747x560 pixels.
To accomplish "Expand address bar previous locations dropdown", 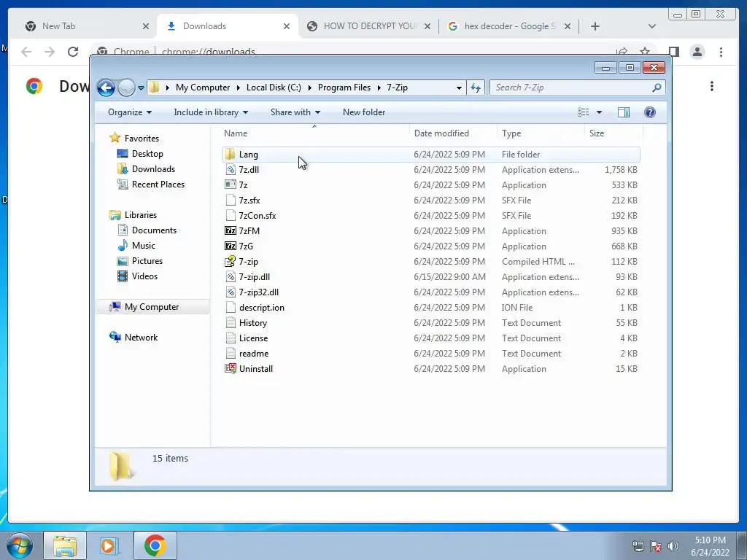I will (x=459, y=87).
